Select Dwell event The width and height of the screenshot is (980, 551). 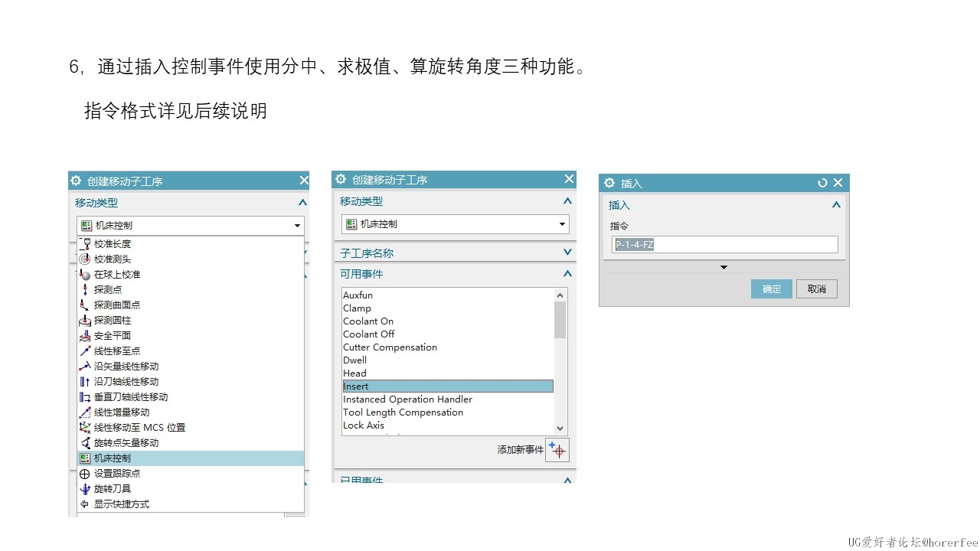448,360
